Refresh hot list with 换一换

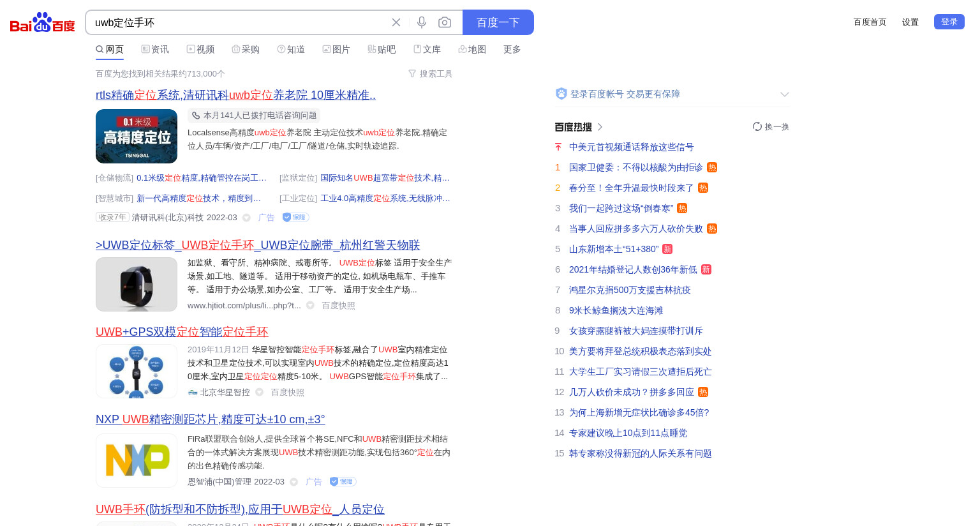coord(771,127)
